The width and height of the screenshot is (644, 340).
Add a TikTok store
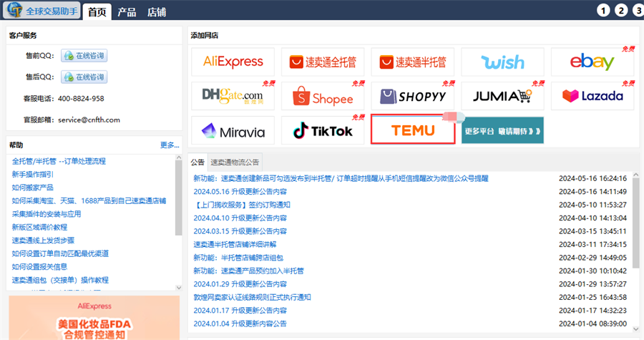(323, 130)
